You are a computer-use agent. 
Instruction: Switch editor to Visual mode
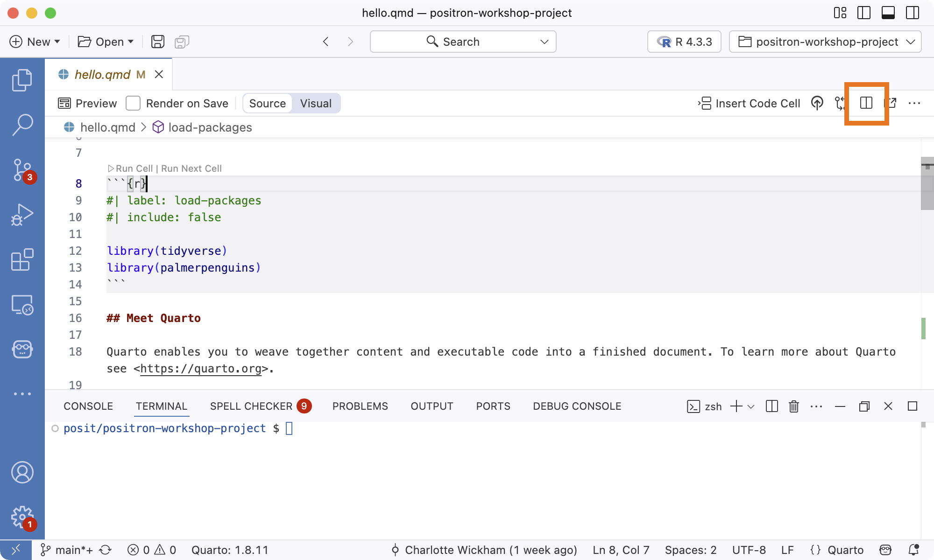coord(316,103)
